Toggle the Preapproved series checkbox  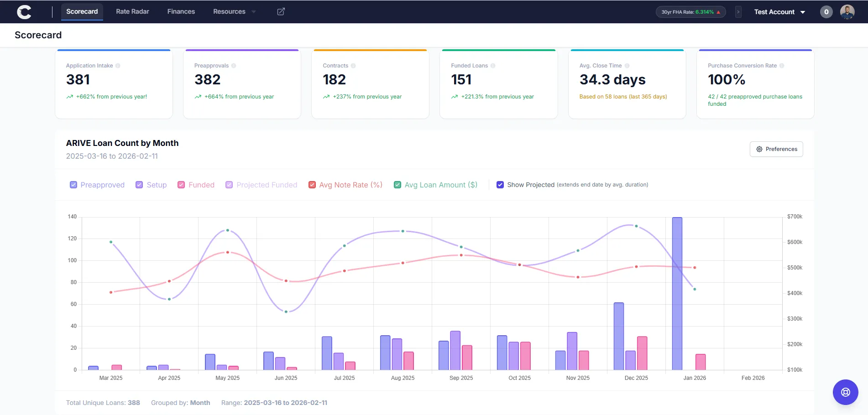pyautogui.click(x=73, y=185)
